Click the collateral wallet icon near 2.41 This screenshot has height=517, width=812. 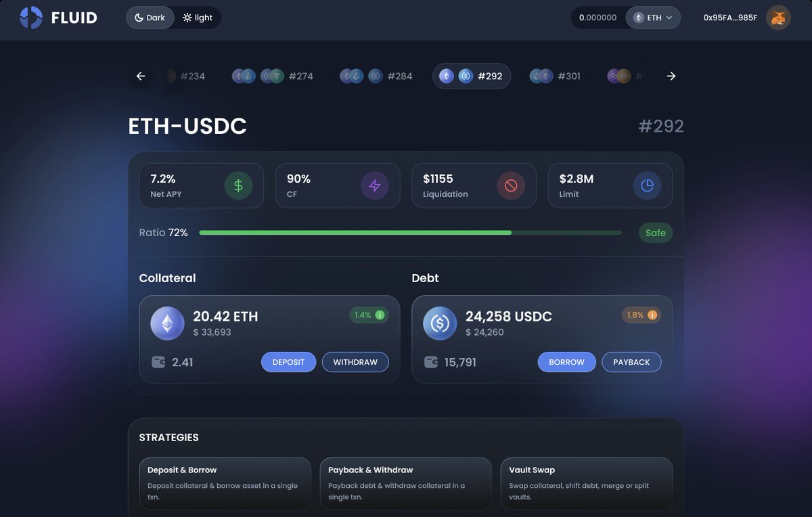coord(158,362)
